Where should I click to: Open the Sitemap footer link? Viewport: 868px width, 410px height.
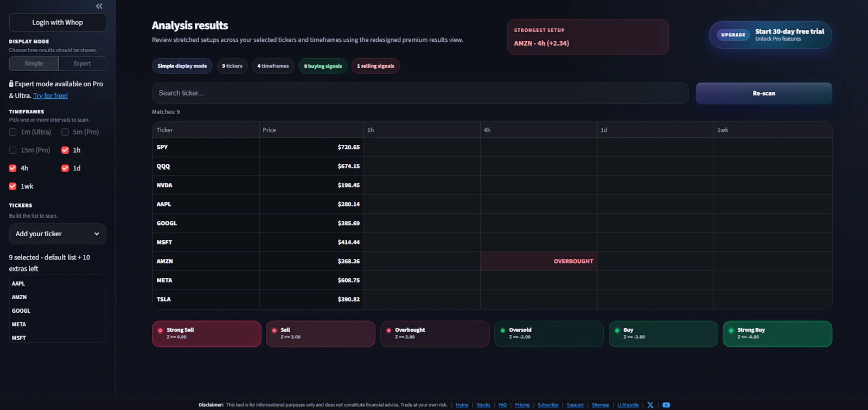(601, 405)
